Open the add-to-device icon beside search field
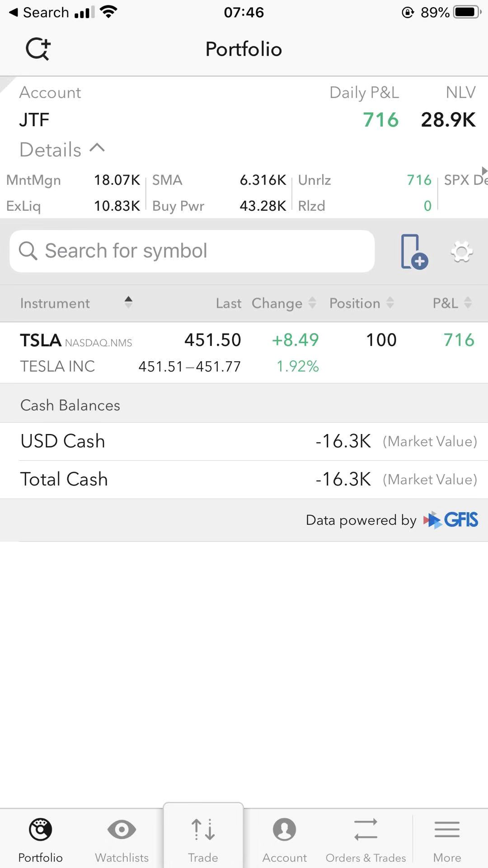The image size is (488, 868). (414, 252)
